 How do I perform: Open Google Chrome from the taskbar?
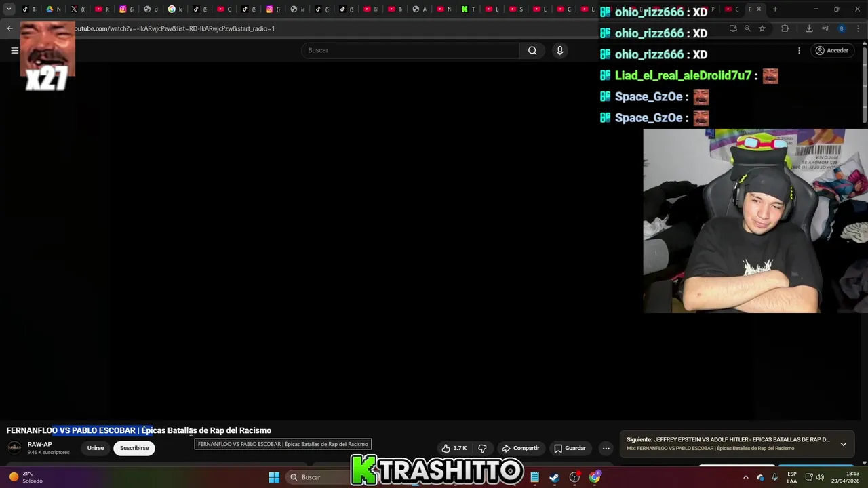595,477
